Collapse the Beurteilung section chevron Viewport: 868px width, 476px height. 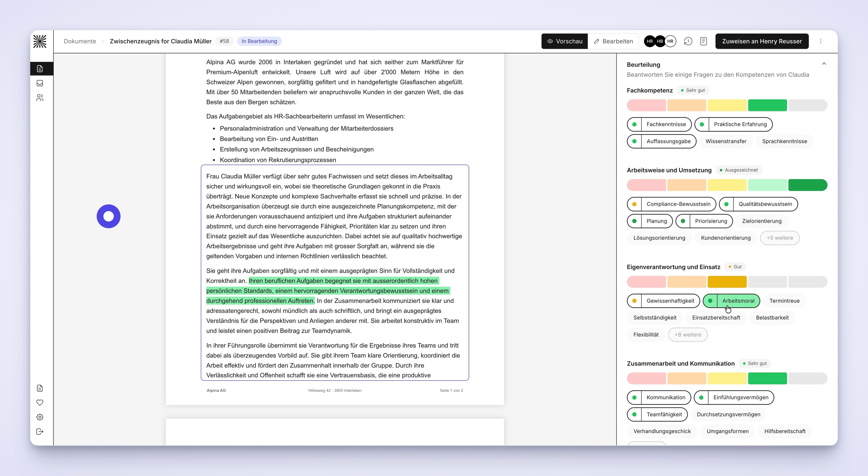(824, 64)
